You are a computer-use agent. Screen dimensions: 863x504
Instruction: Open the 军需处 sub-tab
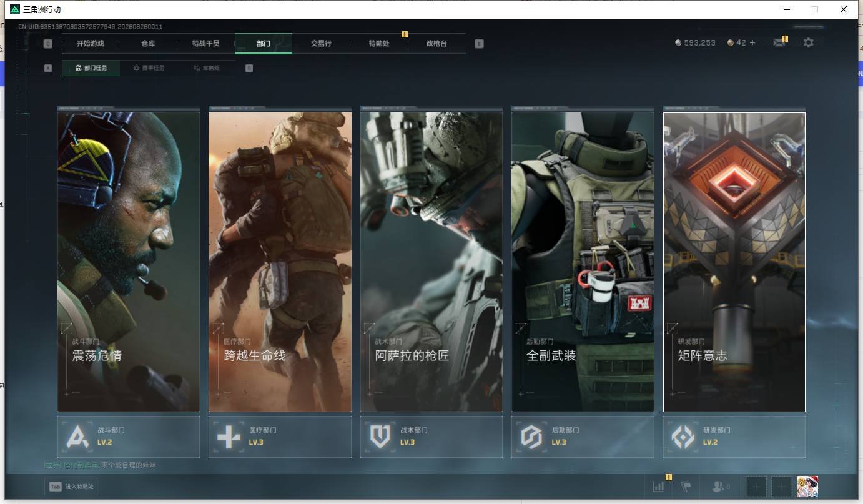(x=207, y=68)
